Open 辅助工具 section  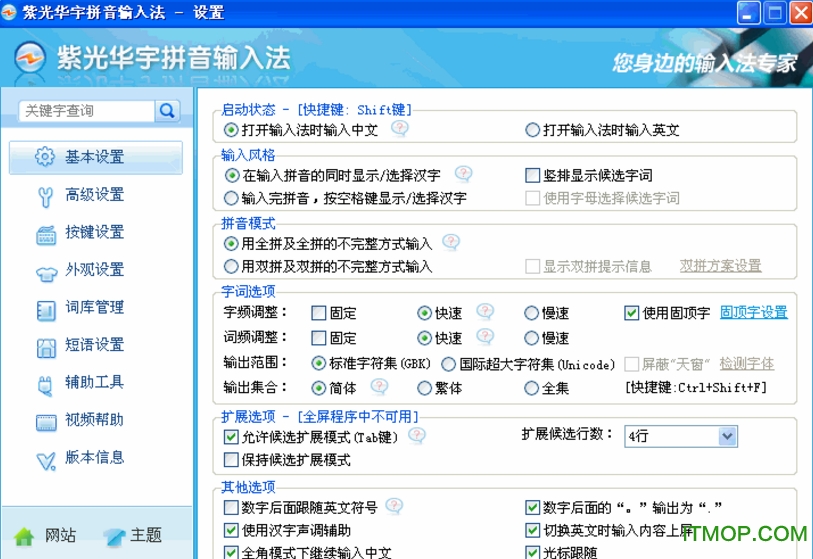tap(94, 383)
